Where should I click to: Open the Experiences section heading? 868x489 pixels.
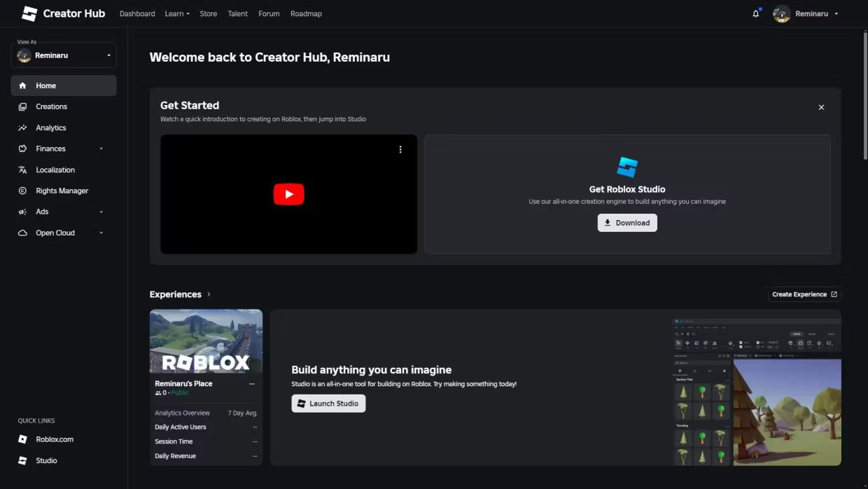click(176, 294)
